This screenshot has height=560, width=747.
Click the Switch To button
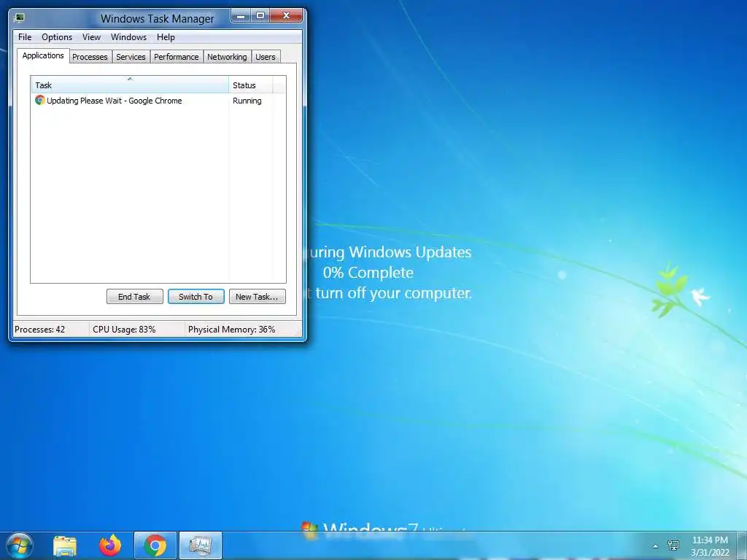(x=196, y=296)
